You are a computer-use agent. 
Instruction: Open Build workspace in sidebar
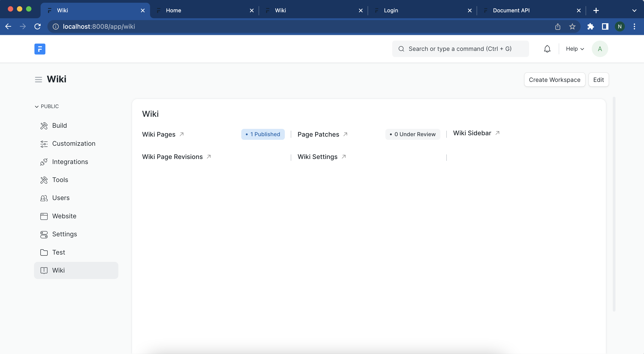[x=60, y=125]
